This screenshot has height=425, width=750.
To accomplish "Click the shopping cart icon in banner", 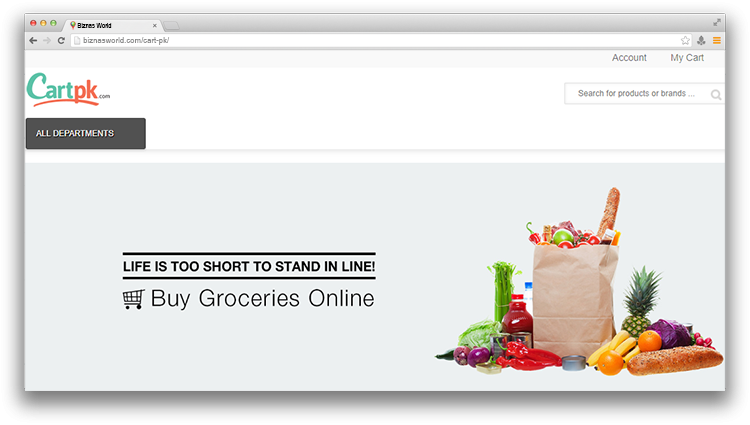I will [x=133, y=299].
